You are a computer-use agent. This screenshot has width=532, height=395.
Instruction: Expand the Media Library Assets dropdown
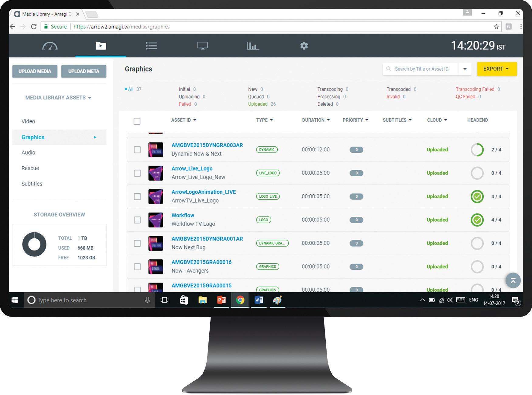click(58, 98)
